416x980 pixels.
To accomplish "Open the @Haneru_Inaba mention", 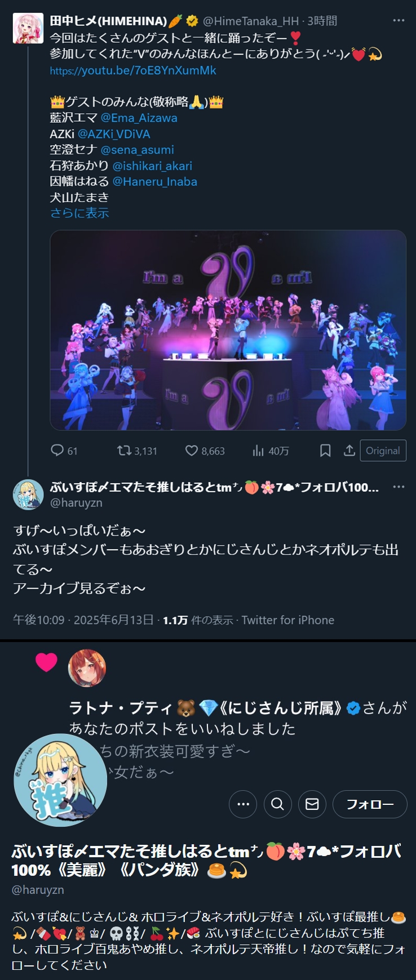I will pyautogui.click(x=155, y=181).
